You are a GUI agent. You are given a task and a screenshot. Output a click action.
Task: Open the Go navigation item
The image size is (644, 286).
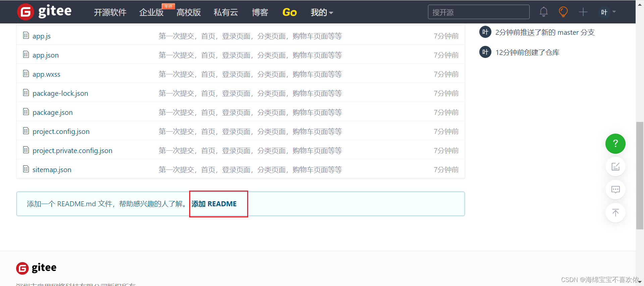tap(289, 12)
